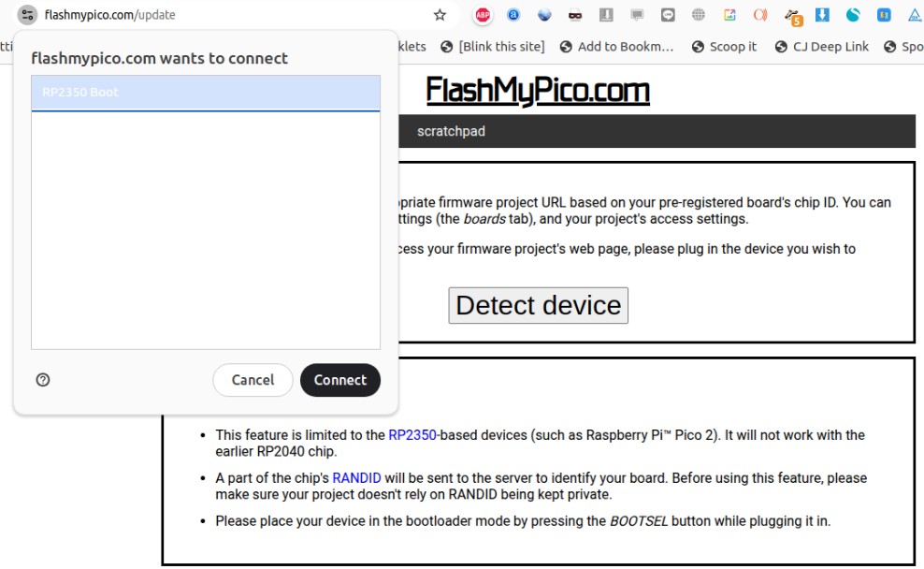Open the Adblock Plus (ABP) extension
Screen dimensions: 924x569
[483, 15]
